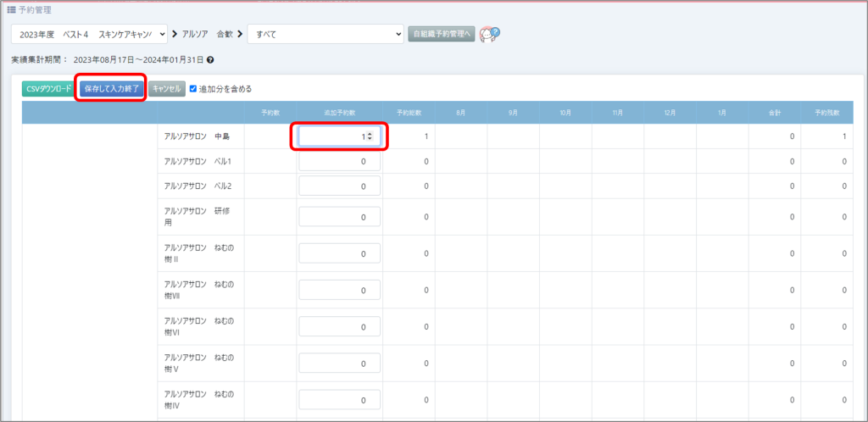Click the キャンセル button
Screen dimensions: 868x422
tap(166, 88)
